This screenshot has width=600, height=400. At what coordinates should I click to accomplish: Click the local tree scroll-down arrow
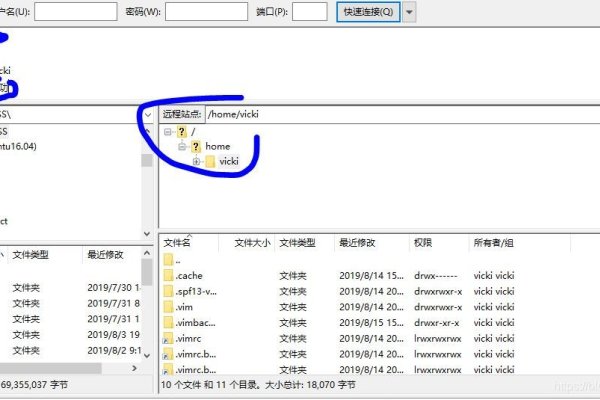[x=147, y=233]
